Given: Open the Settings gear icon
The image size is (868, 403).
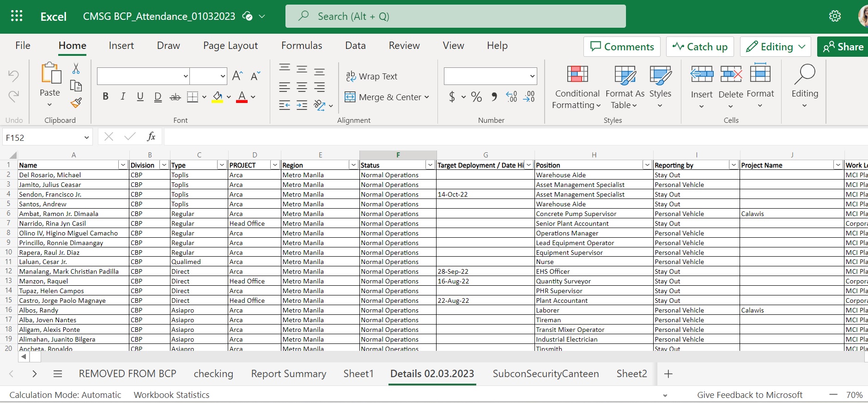Looking at the screenshot, I should [835, 16].
